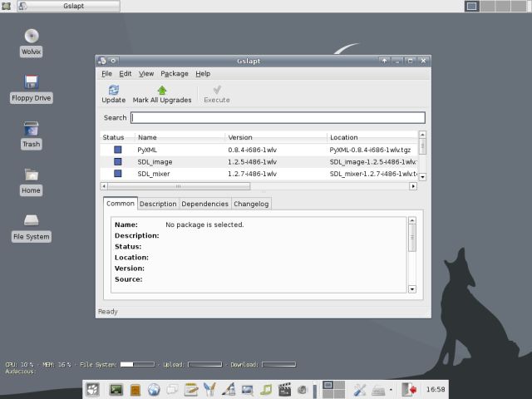This screenshot has height=399, width=532.
Task: Click the PyXML status box icon
Action: [118, 150]
